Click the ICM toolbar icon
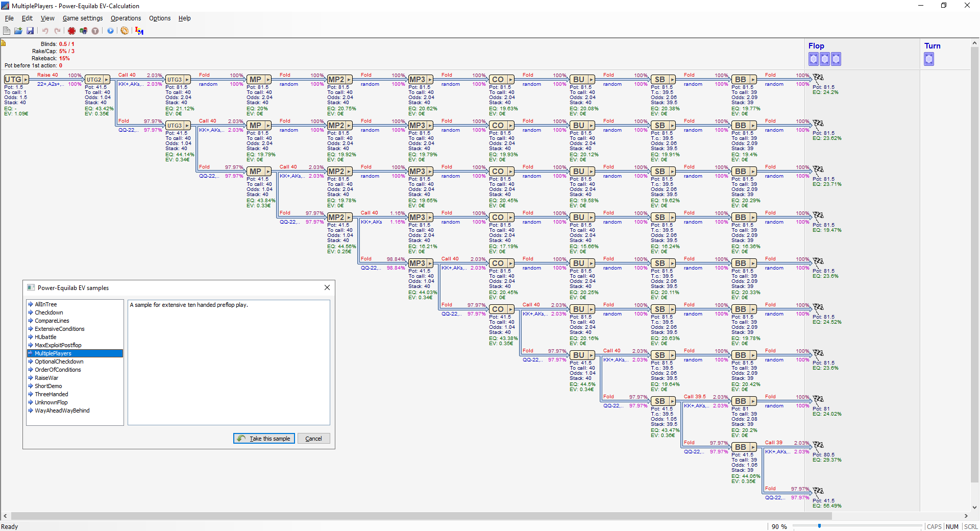This screenshot has width=980, height=531. [139, 31]
